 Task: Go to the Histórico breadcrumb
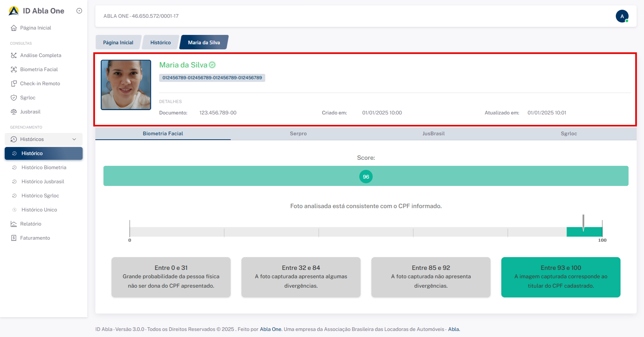click(160, 43)
